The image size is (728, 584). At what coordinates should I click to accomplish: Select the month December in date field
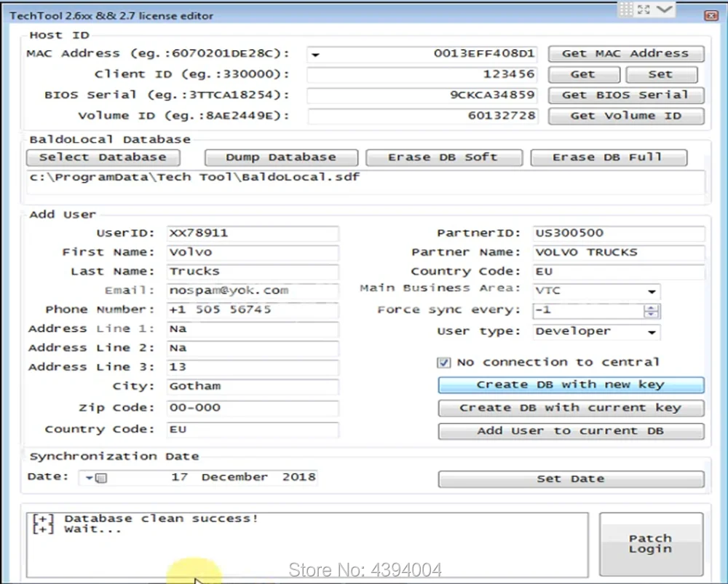pyautogui.click(x=234, y=477)
